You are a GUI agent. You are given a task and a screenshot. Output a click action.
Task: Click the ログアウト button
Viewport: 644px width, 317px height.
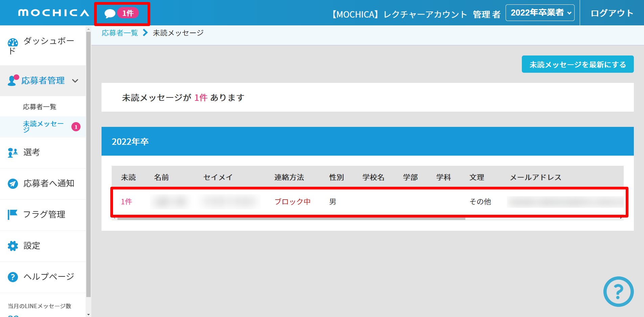point(612,13)
